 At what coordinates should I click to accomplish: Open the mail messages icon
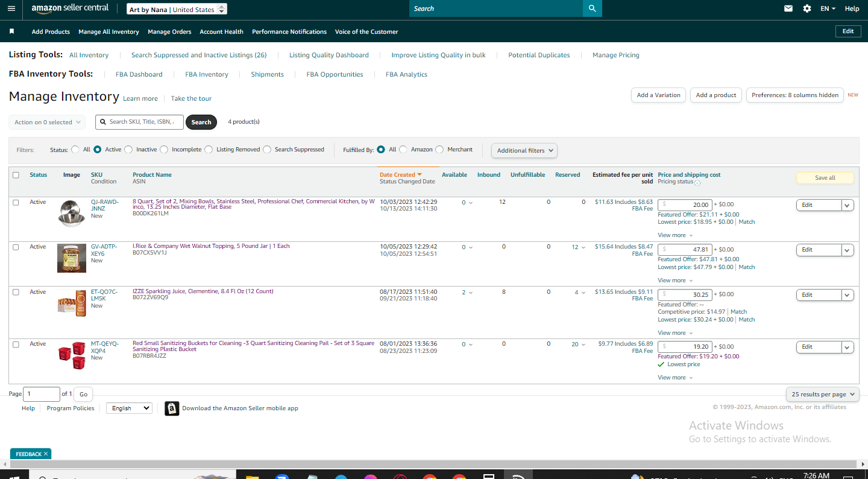[788, 8]
